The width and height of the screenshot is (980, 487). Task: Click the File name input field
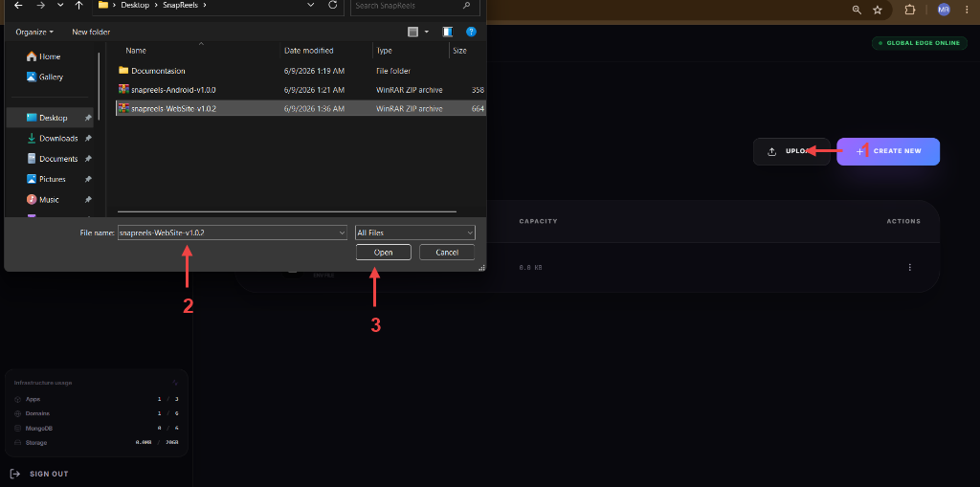click(x=232, y=232)
